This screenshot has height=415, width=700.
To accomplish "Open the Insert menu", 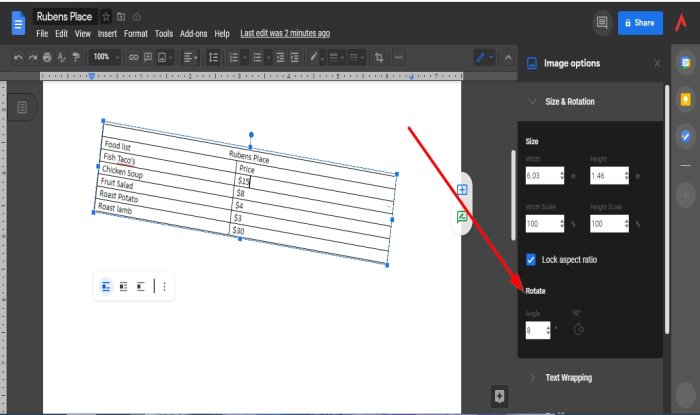I will [x=108, y=33].
